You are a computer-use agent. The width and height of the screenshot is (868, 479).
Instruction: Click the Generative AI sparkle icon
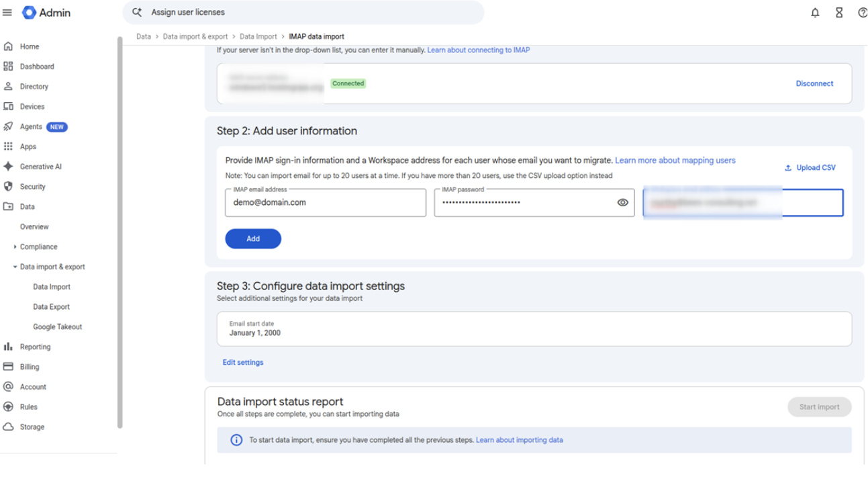pyautogui.click(x=8, y=167)
